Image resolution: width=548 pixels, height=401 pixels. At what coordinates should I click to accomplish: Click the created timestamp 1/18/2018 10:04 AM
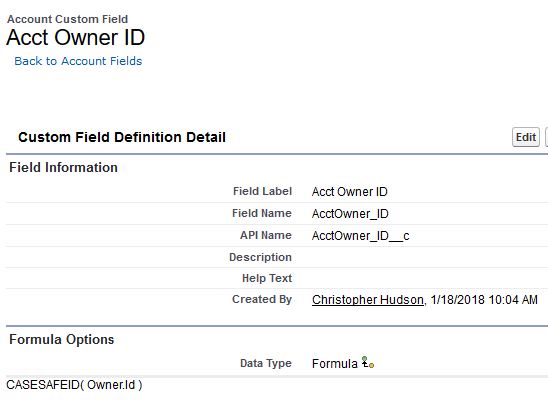pyautogui.click(x=484, y=300)
